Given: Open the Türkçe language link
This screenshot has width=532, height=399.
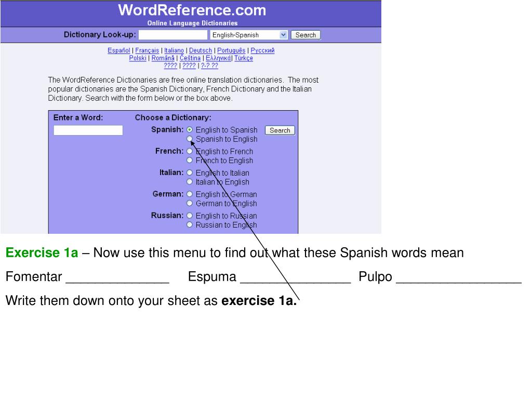Looking at the screenshot, I should click(x=244, y=58).
